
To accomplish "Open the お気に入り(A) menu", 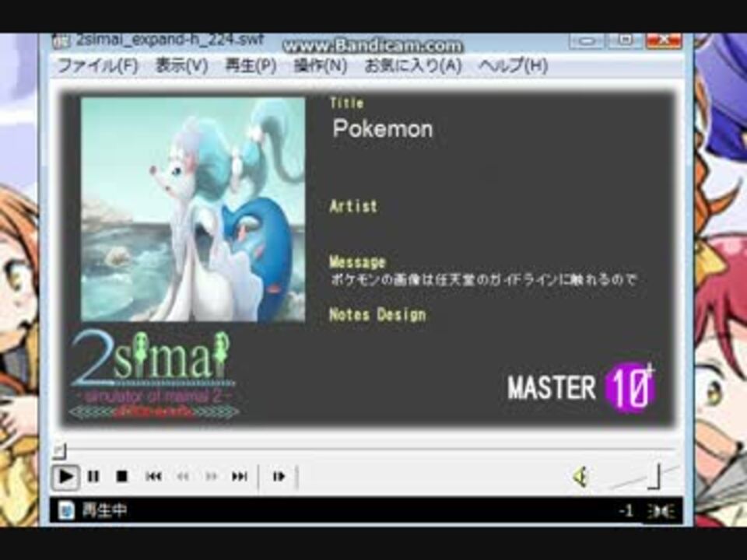I will coord(413,65).
